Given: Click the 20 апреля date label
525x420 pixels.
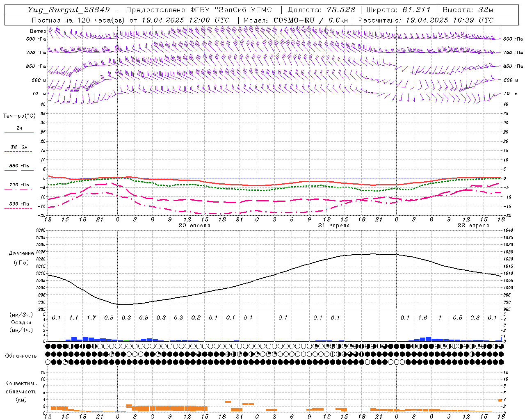Looking at the screenshot, I should tap(194, 225).
